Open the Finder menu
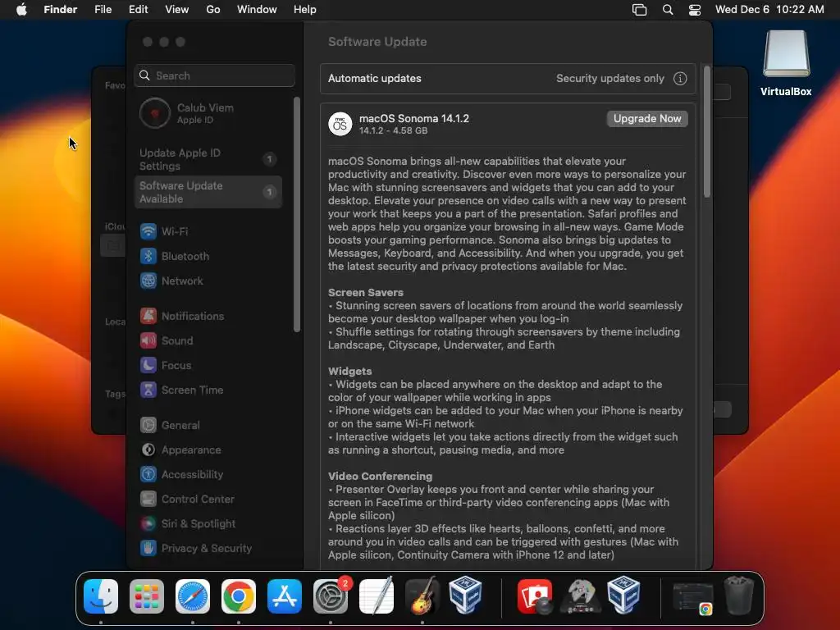Image resolution: width=840 pixels, height=630 pixels. pyautogui.click(x=61, y=10)
